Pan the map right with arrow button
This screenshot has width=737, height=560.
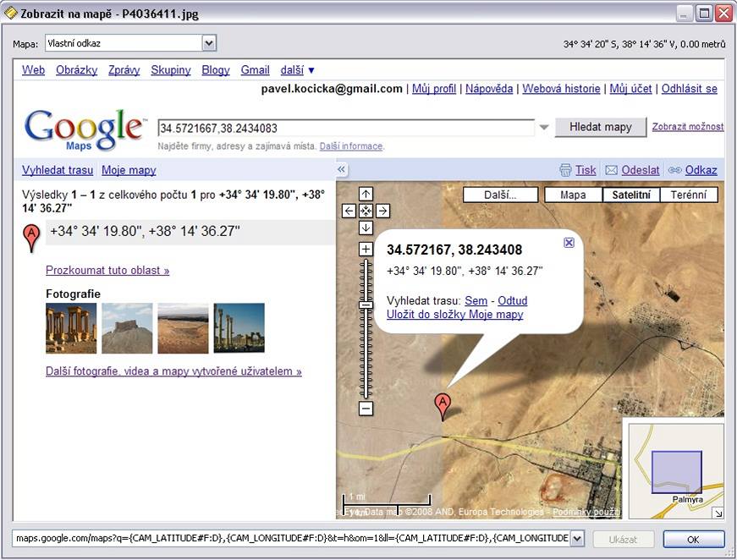[x=382, y=211]
